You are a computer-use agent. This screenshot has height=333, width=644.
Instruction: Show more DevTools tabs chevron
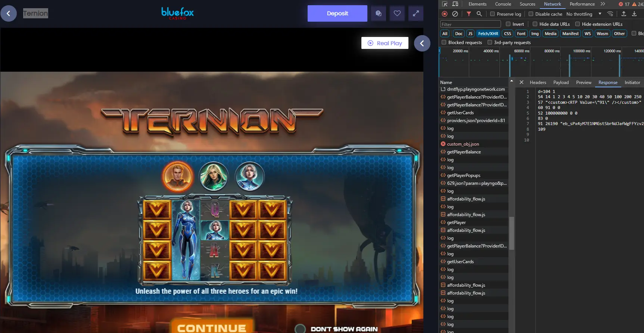tap(603, 4)
